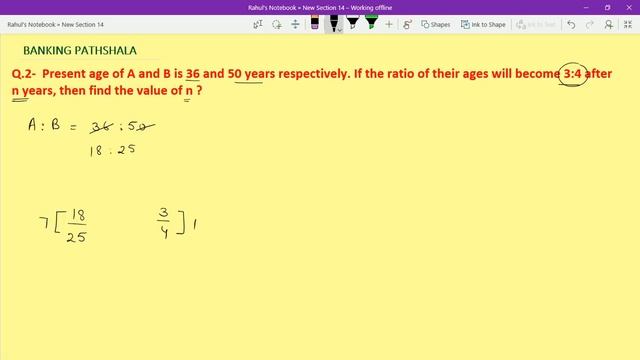This screenshot has width=640, height=360.
Task: Pick the Eraser tool
Action: click(x=315, y=23)
